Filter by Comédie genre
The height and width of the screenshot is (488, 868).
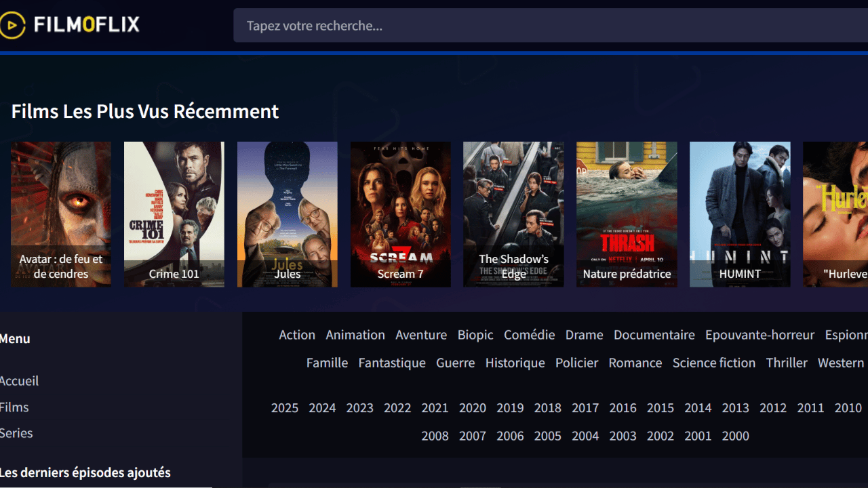[530, 335]
